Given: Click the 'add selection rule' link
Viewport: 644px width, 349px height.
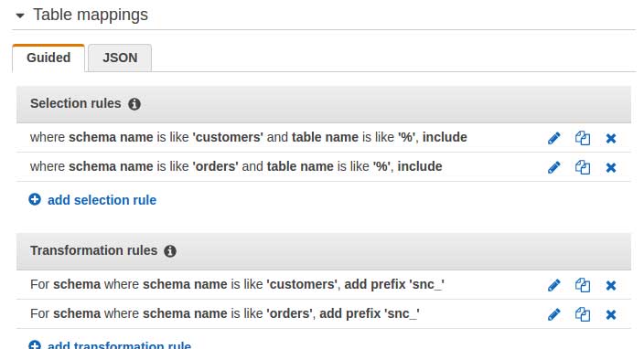Looking at the screenshot, I should [102, 200].
